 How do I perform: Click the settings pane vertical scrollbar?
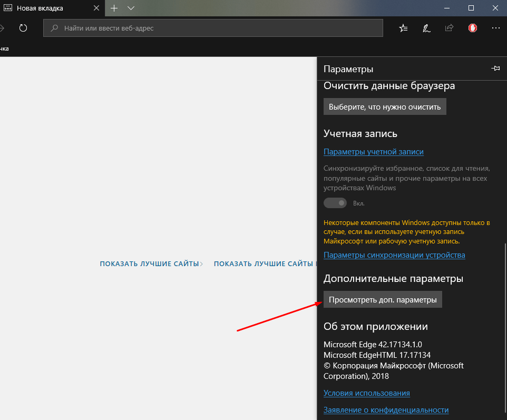point(505,327)
